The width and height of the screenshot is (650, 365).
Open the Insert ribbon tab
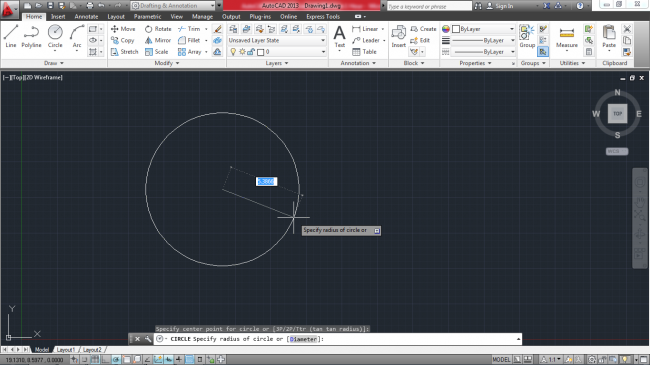pos(58,17)
